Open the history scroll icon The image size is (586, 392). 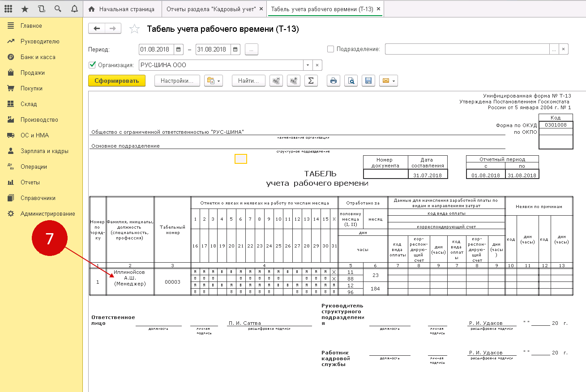(42, 9)
